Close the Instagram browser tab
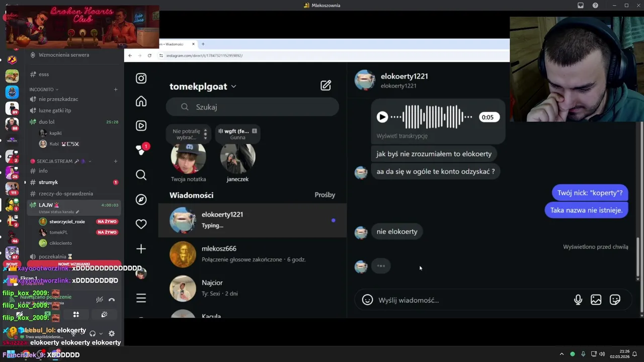This screenshot has height=362, width=644. pyautogui.click(x=193, y=44)
